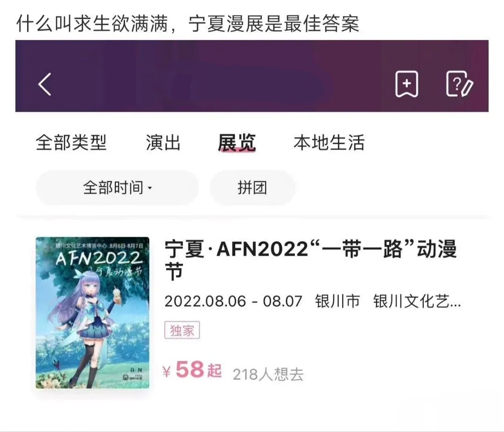Screen dimensions: 504x432
Task: Click the purple header banner
Action: pyautogui.click(x=252, y=76)
